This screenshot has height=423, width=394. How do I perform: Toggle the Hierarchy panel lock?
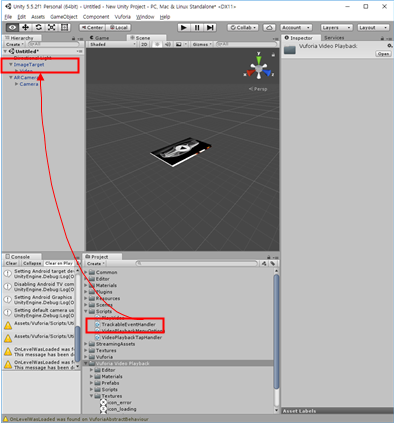tap(73, 38)
